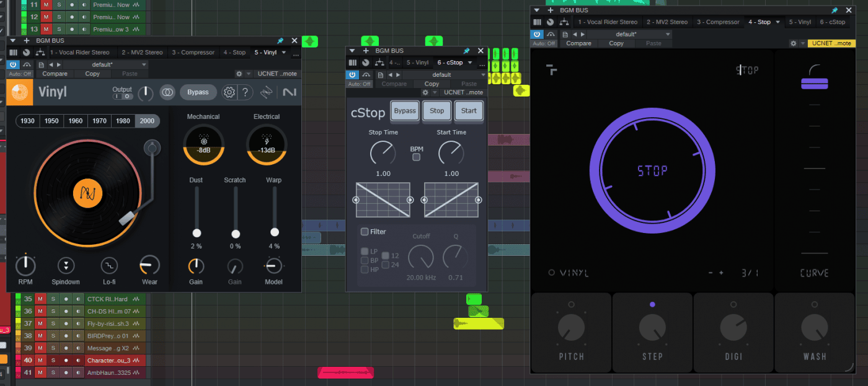Select 1 - Vocal Rider Stereo tab in right window
This screenshot has height=386, width=868.
coord(607,22)
